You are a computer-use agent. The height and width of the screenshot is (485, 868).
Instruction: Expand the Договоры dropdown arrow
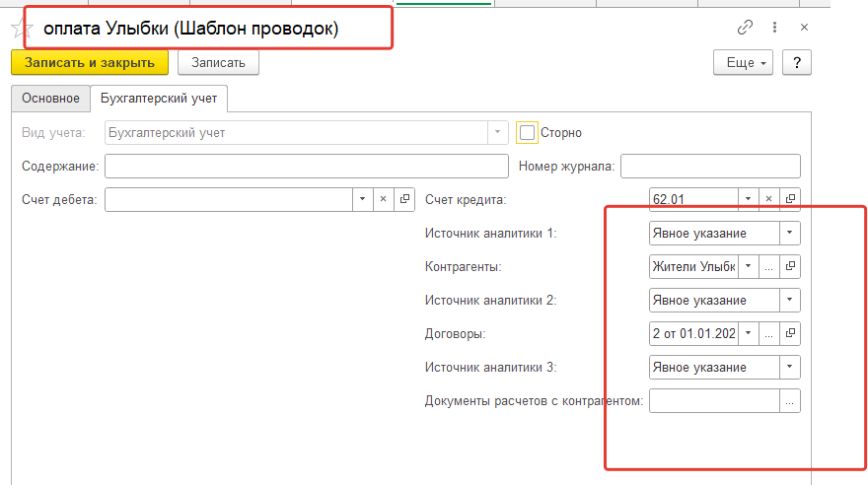coord(748,333)
